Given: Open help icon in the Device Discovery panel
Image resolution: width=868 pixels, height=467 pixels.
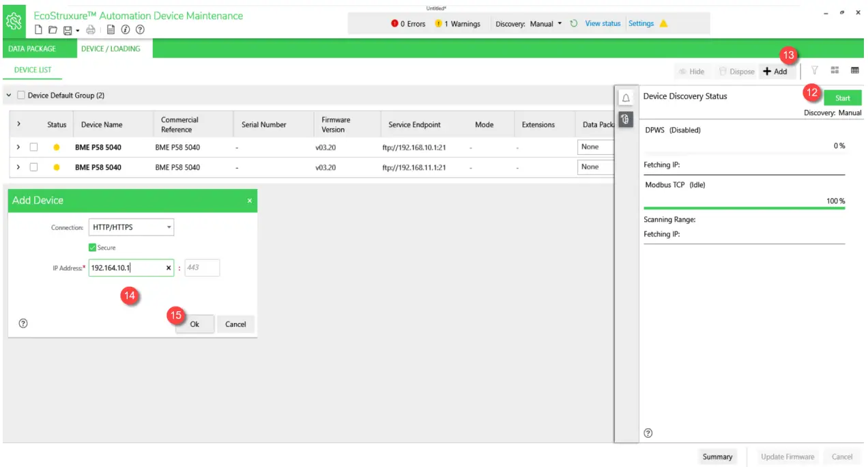Looking at the screenshot, I should pos(648,433).
